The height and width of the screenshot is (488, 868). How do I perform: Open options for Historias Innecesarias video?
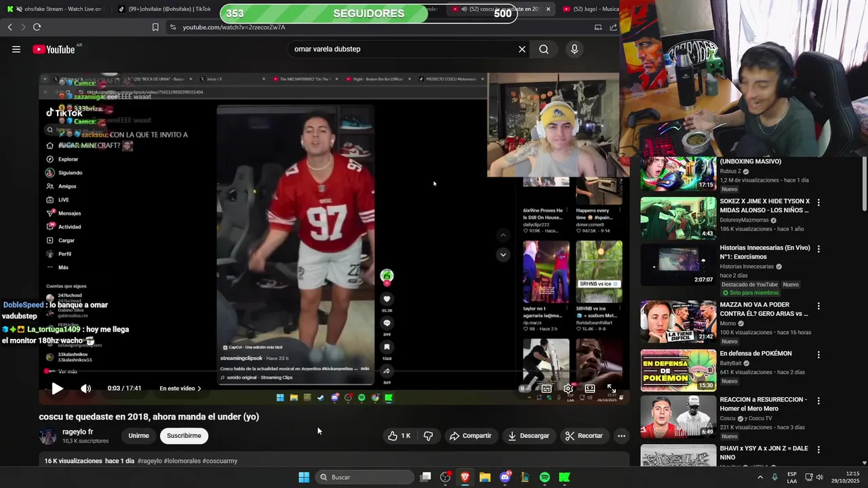pyautogui.click(x=818, y=249)
